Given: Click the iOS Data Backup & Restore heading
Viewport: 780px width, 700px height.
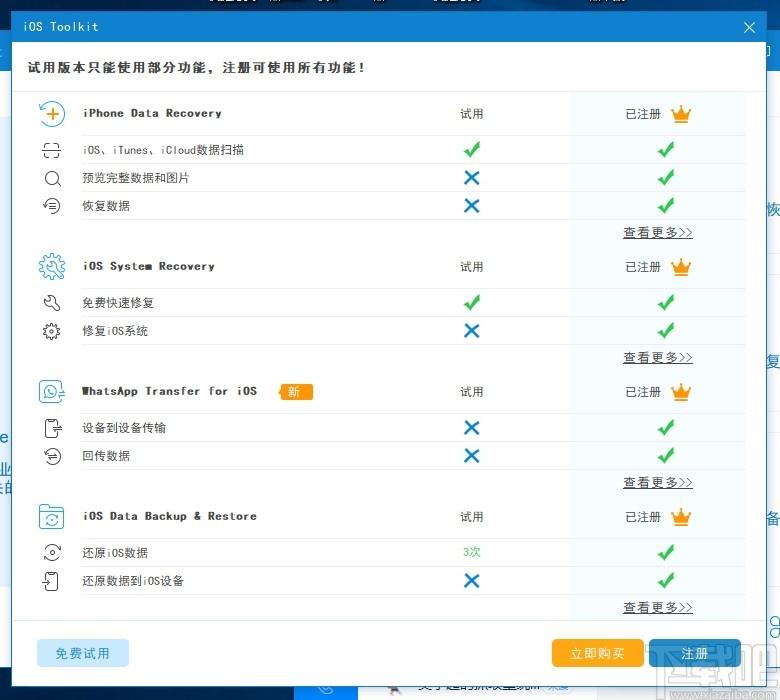Looking at the screenshot, I should click(170, 516).
